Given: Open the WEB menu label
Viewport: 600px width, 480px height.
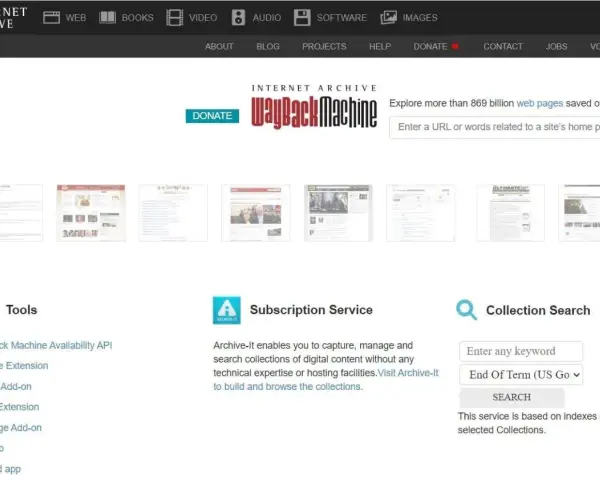Looking at the screenshot, I should [x=76, y=18].
